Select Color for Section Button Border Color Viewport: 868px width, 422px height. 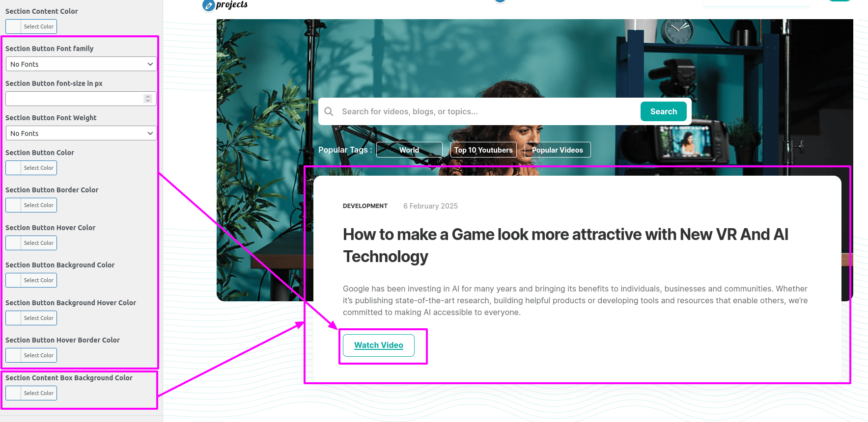pyautogui.click(x=31, y=205)
